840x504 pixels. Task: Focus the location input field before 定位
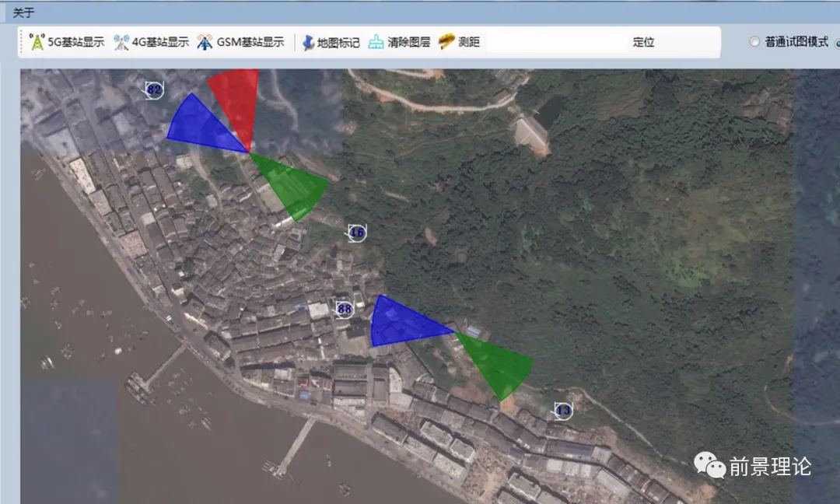point(557,42)
